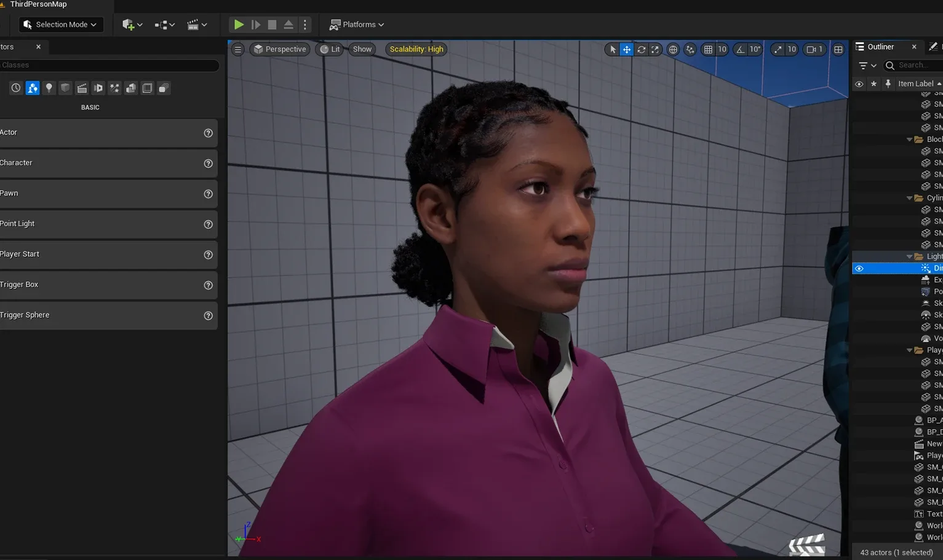This screenshot has width=943, height=560.
Task: Click the Character entry in Basic list
Action: pyautogui.click(x=108, y=163)
